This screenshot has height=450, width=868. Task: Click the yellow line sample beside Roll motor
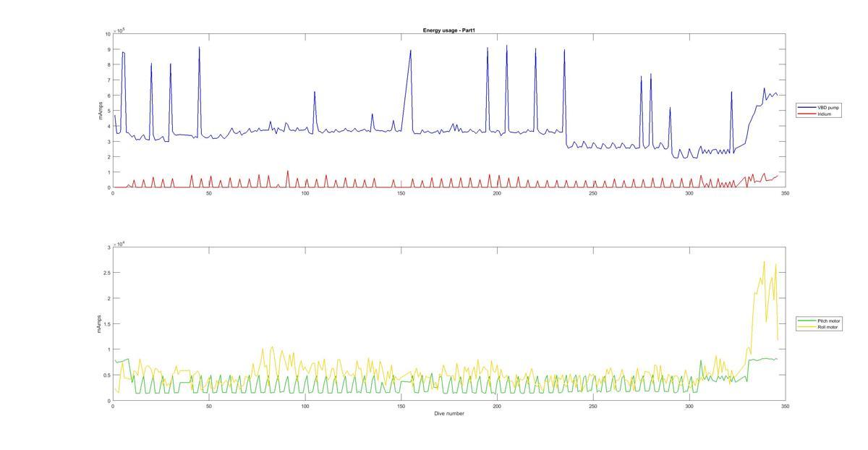click(x=807, y=327)
